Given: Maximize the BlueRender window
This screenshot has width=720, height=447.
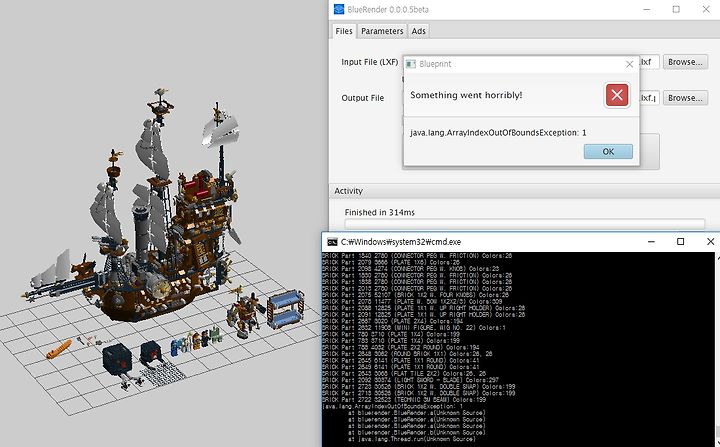Looking at the screenshot, I should (676, 9).
